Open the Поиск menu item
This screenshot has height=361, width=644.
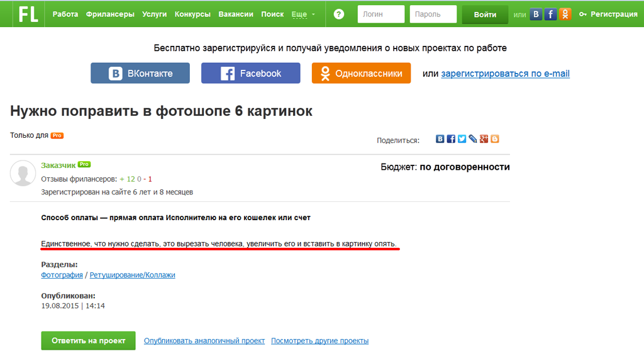272,14
